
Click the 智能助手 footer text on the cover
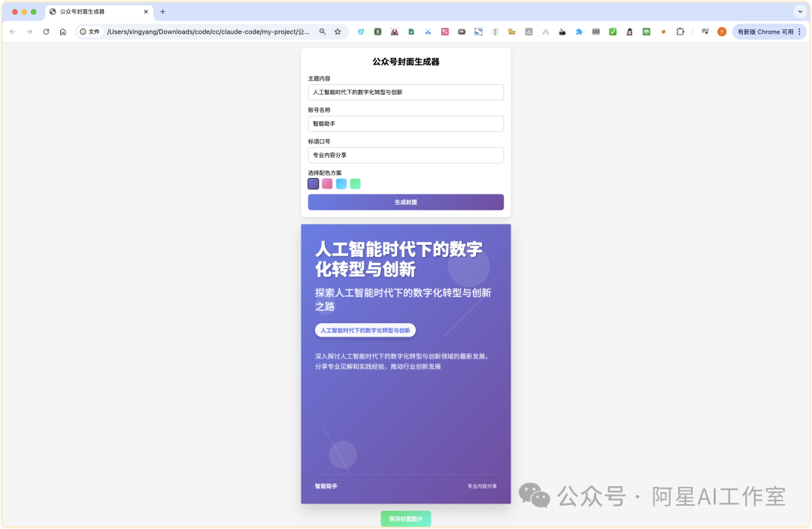326,486
